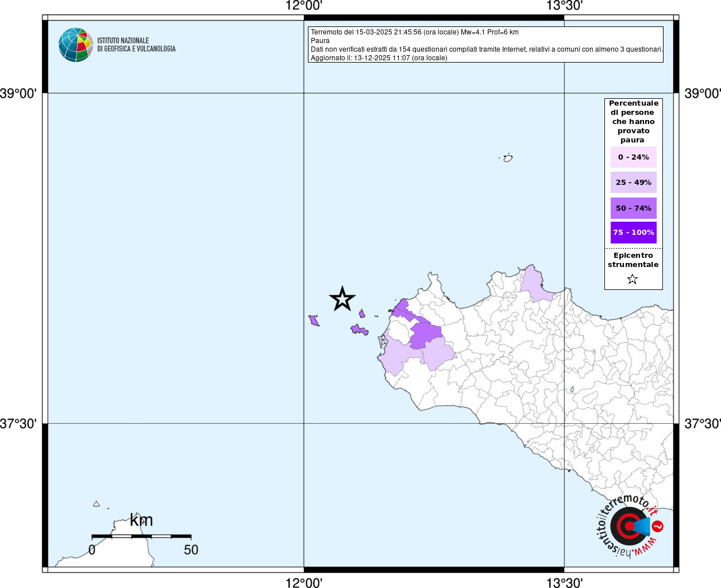This screenshot has width=721, height=588.
Task: Select the purple Marettimo island, westernmost
Action: tap(314, 320)
